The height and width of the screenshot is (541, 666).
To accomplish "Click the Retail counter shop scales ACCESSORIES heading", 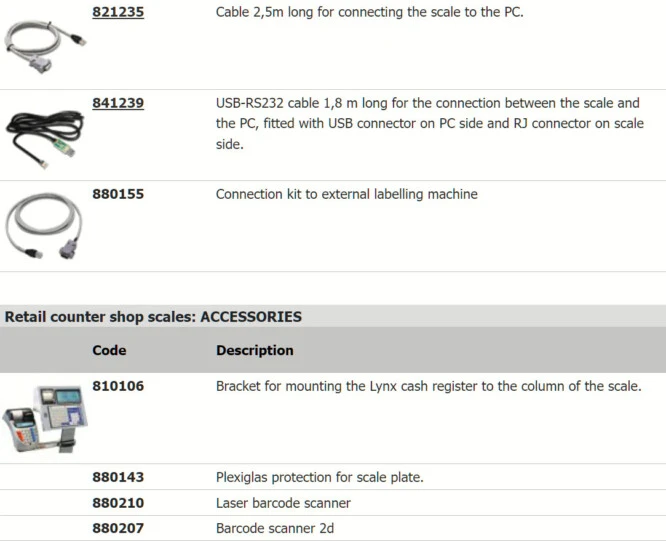I will click(x=153, y=317).
